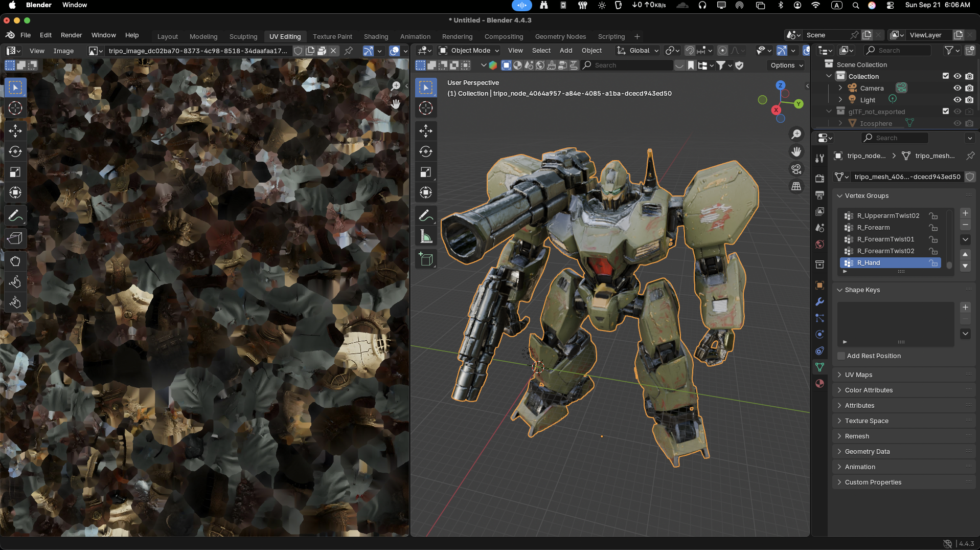The width and height of the screenshot is (980, 550).
Task: Add a new vertex group with plus button
Action: coord(965,213)
